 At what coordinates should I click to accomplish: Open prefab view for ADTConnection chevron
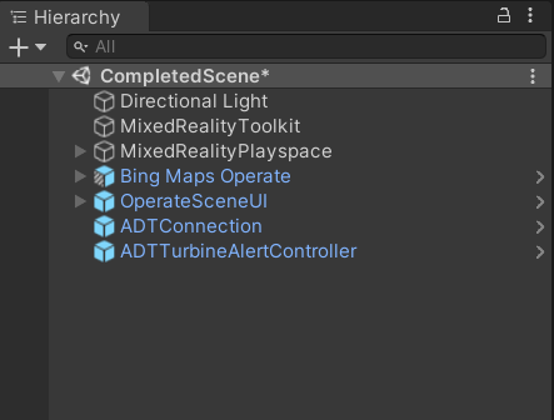[x=540, y=227]
